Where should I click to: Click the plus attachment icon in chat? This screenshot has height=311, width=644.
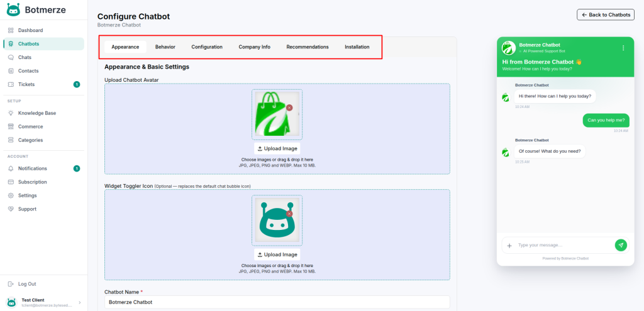pyautogui.click(x=509, y=245)
